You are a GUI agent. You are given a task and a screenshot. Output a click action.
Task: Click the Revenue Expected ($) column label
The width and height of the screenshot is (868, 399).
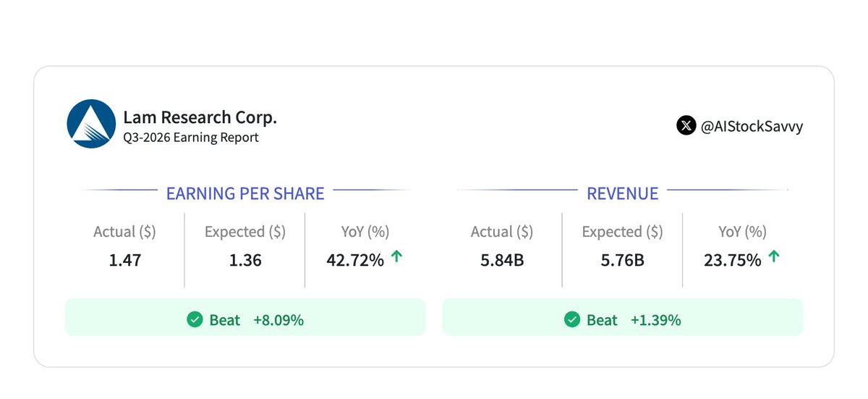623,232
